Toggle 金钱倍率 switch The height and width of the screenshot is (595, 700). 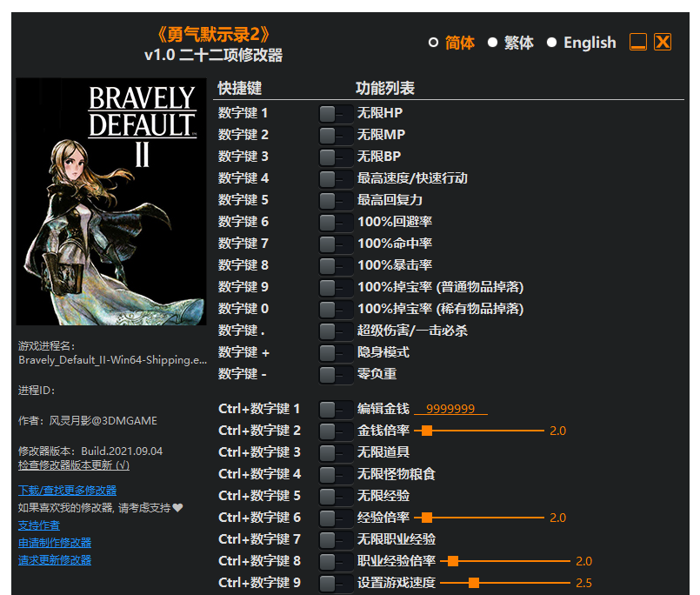coord(336,431)
